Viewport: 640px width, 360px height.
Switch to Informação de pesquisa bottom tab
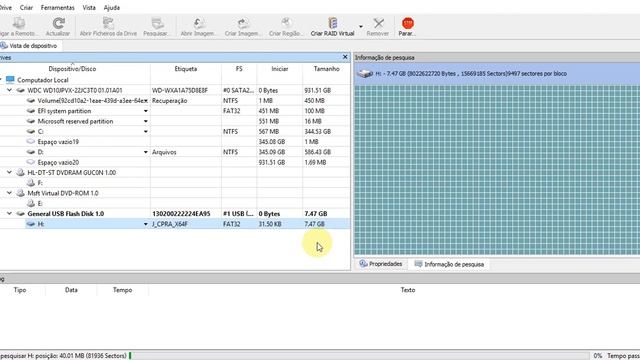(x=449, y=264)
